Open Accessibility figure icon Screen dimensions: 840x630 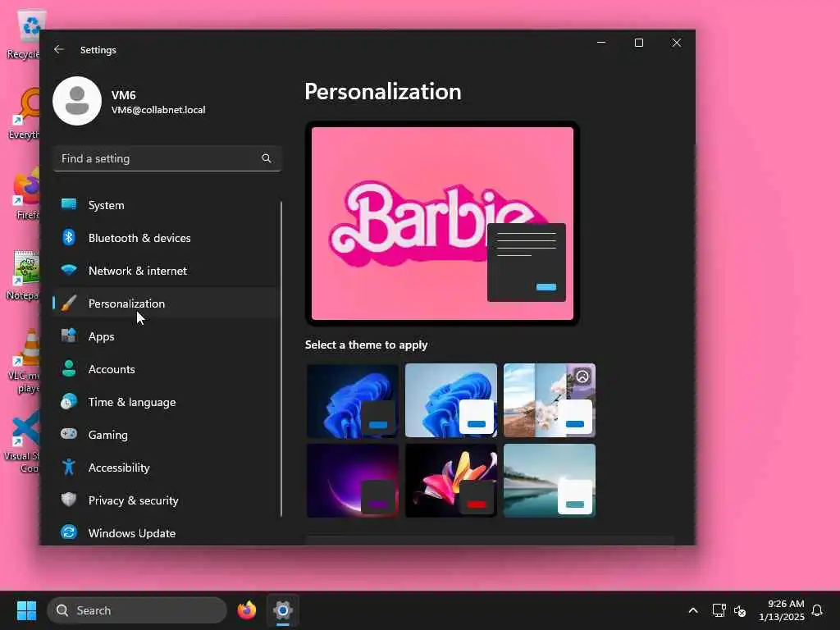tap(69, 467)
